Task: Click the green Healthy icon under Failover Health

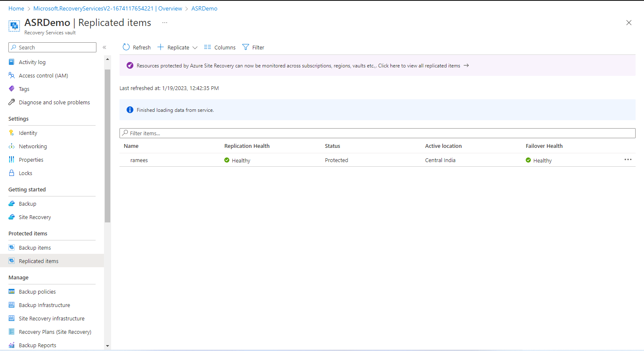Action: click(x=528, y=160)
